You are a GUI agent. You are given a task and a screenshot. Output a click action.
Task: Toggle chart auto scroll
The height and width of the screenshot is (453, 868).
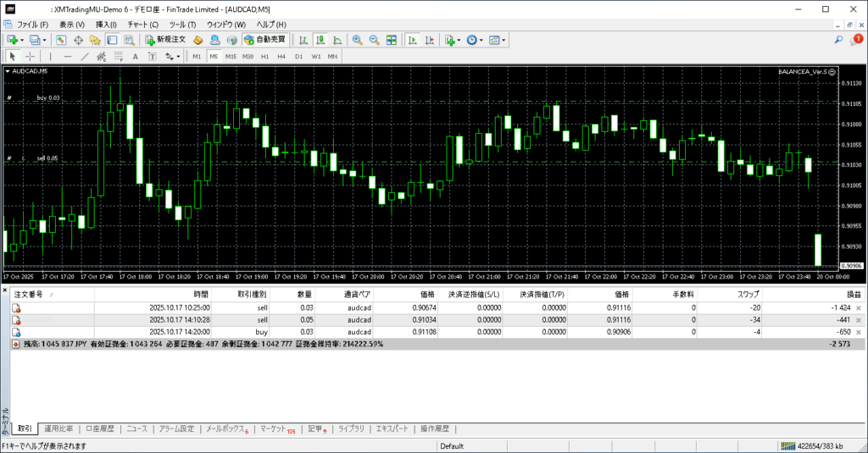[x=412, y=40]
